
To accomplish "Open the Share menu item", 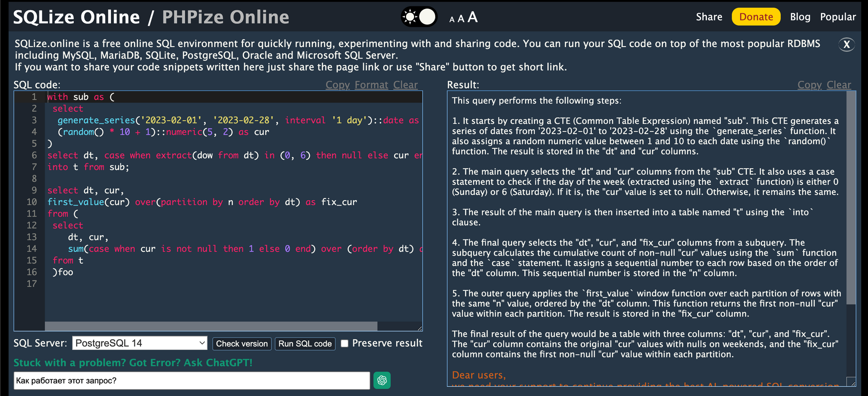I will tap(709, 17).
